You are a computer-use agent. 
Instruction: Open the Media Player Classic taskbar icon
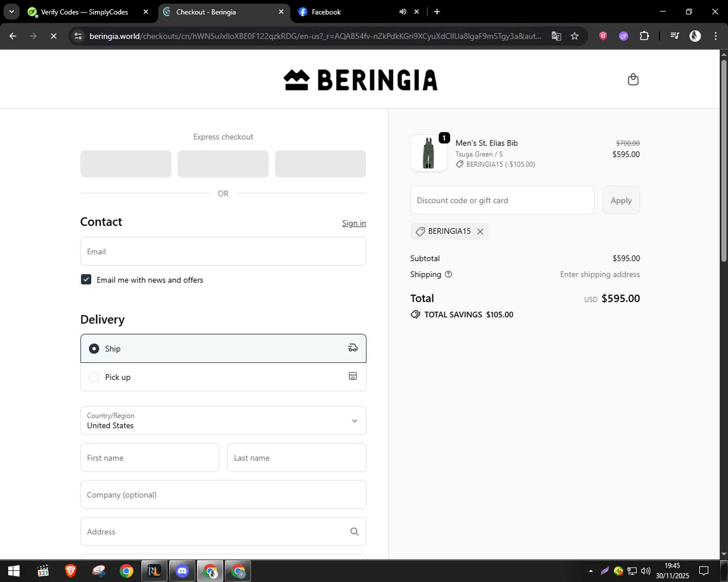coord(43,571)
